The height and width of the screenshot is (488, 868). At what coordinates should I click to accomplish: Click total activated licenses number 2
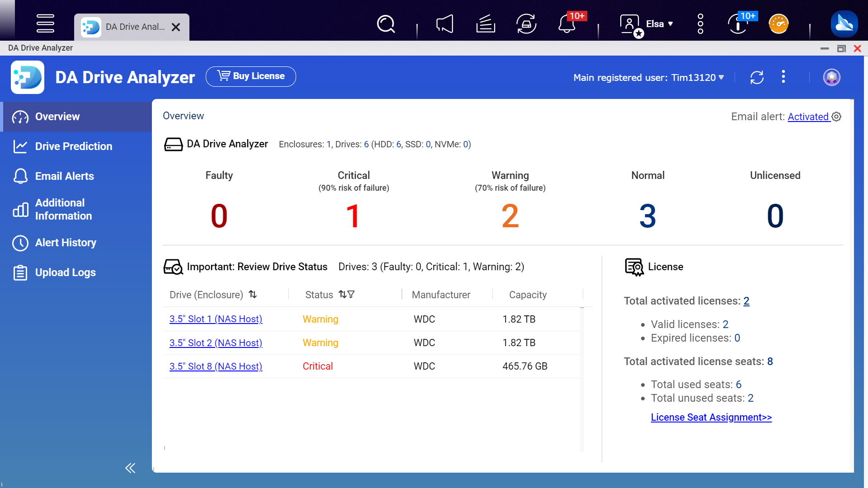pos(746,300)
